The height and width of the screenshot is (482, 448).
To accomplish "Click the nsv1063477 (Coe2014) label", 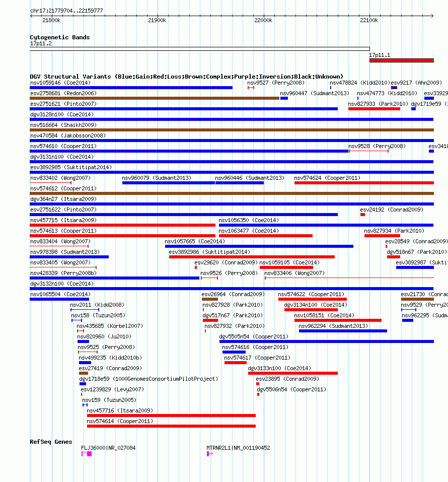I will point(249,231).
